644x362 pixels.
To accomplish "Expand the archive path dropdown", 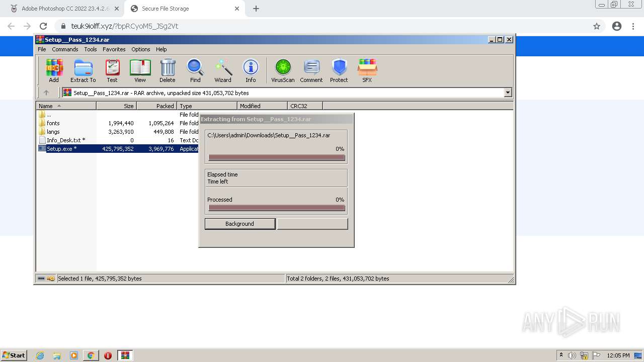I will pos(508,93).
